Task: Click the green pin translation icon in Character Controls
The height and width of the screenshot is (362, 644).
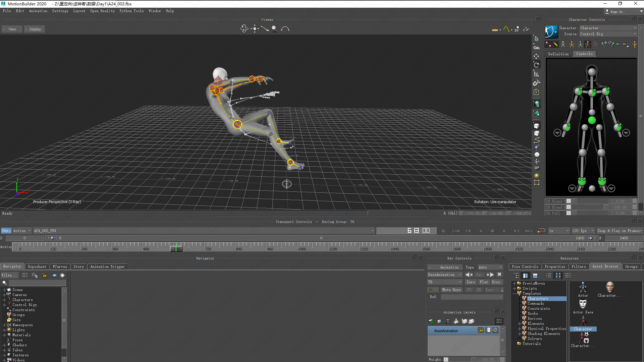Action: 604,44
